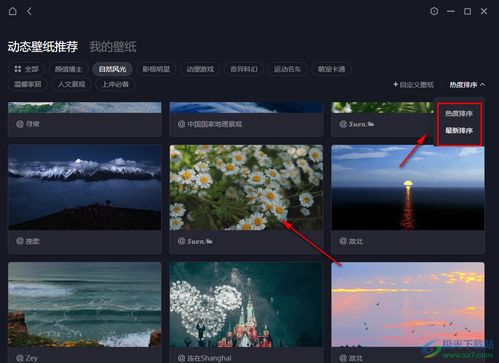Open the pink sunset birds wallpaper

point(408,305)
